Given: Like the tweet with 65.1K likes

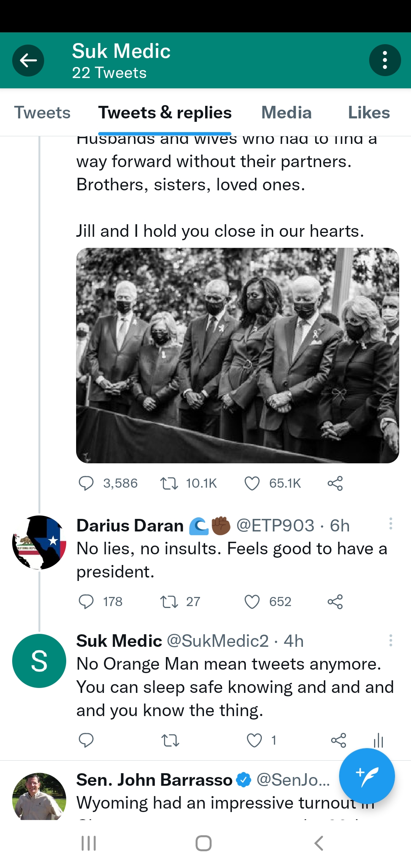Looking at the screenshot, I should (252, 483).
